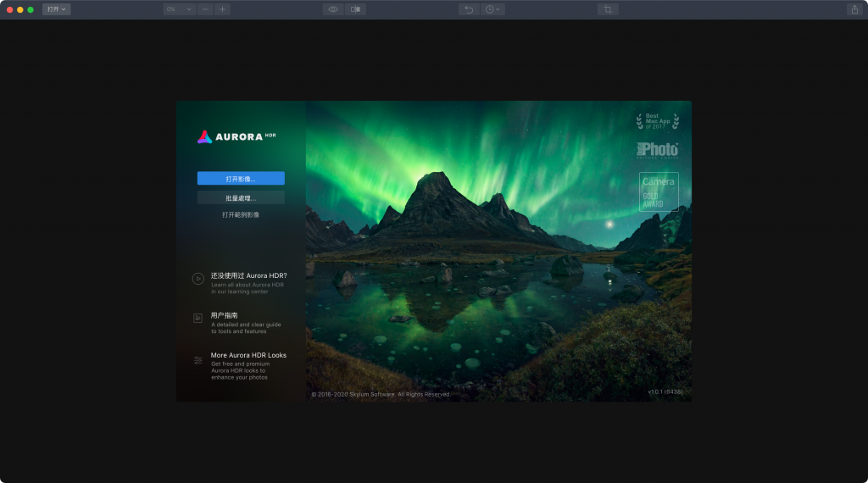Screen dimensions: 868x483
Task: Click the play icon for learning center
Action: (x=198, y=279)
